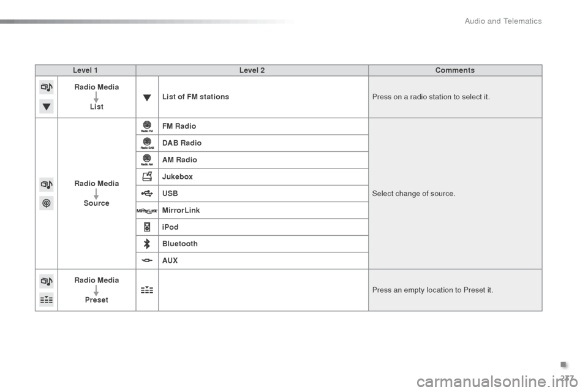The height and width of the screenshot is (392, 588).
Task: Click the 'List of FM stations' text
Action: pyautogui.click(x=195, y=97)
